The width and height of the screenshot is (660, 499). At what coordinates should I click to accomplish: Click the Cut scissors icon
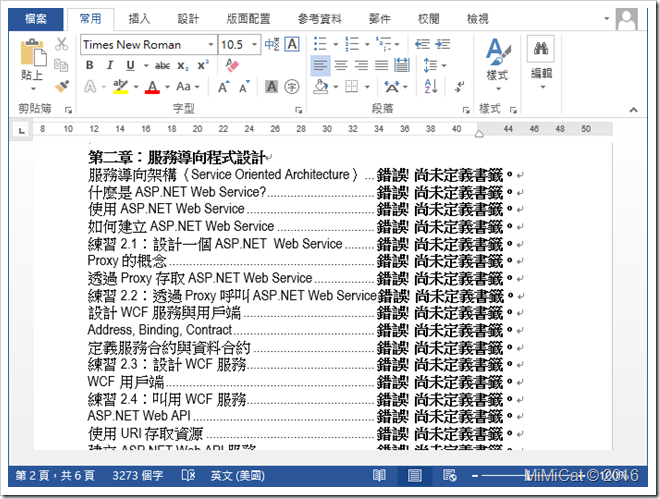(x=61, y=44)
